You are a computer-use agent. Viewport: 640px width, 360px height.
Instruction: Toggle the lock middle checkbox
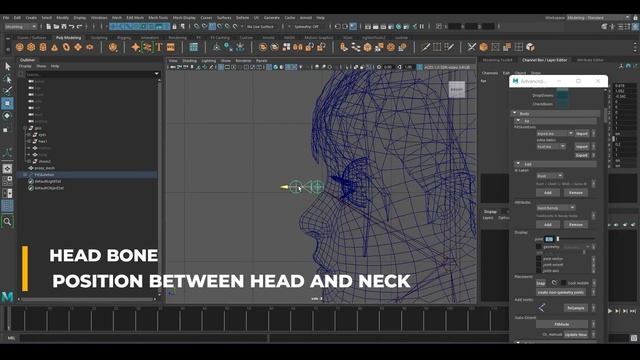[563, 282]
